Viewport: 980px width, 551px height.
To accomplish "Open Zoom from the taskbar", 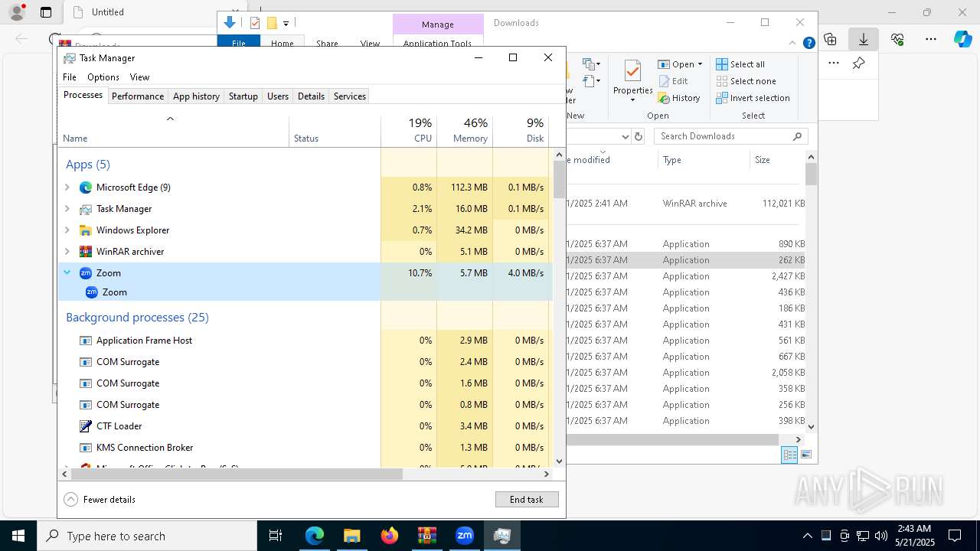I will tap(465, 536).
